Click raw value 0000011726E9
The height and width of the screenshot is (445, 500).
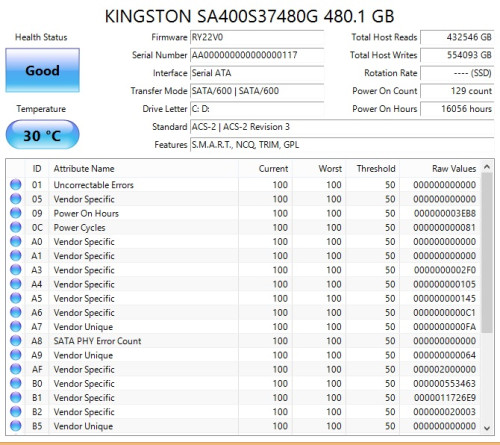point(445,398)
